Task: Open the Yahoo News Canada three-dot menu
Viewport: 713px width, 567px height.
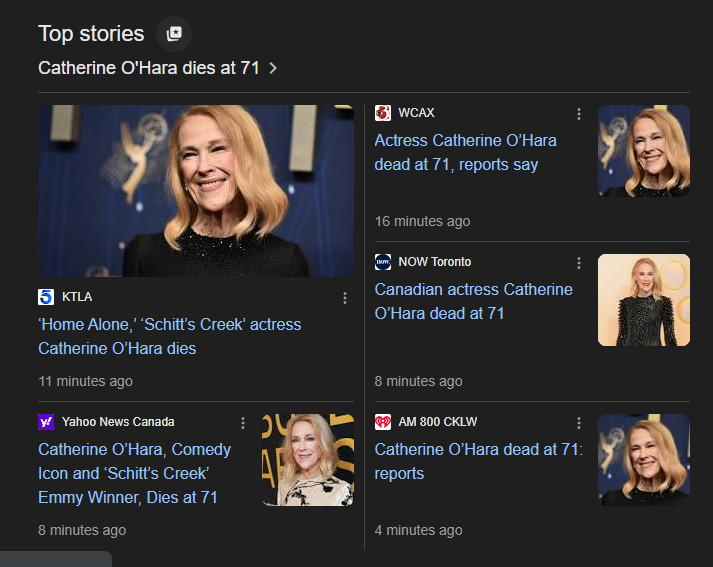Action: pyautogui.click(x=242, y=423)
